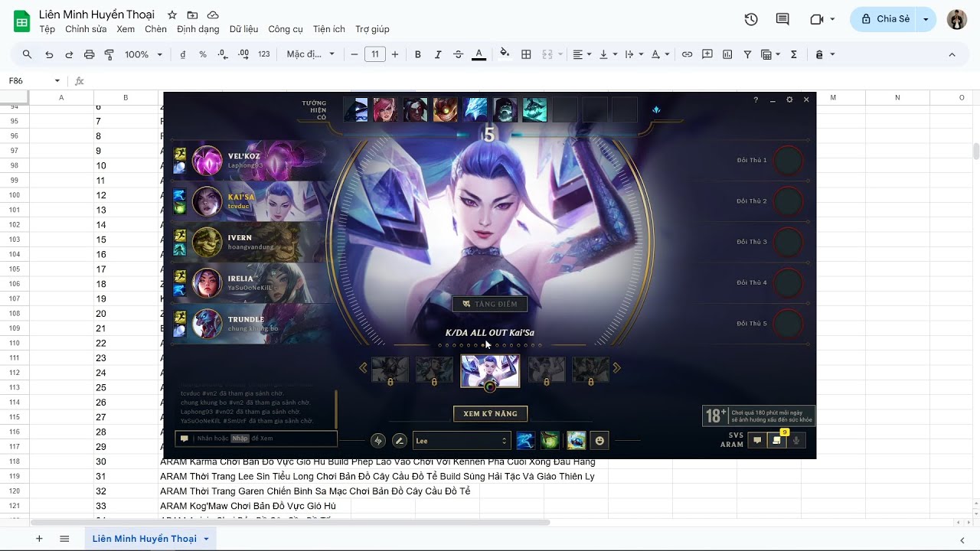Toggle the lobby chat bubble button

[757, 440]
